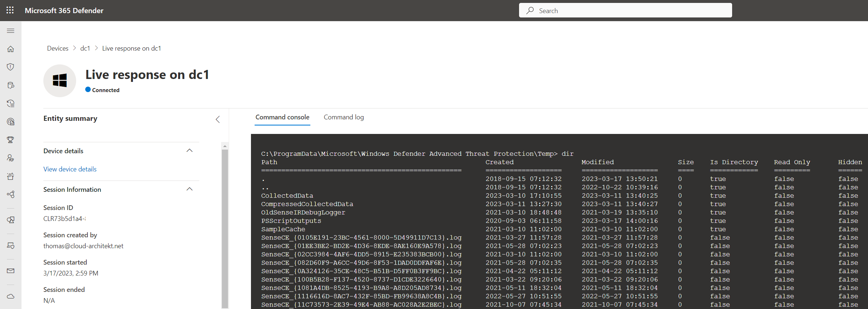
Task: Click Session ID value CLR73b5d1a4
Action: coord(64,219)
